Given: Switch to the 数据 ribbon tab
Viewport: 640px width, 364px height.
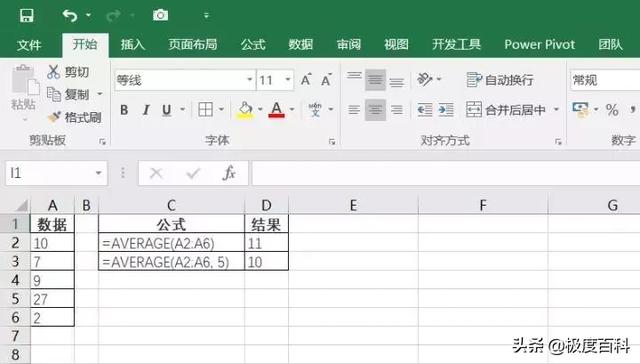Looking at the screenshot, I should [301, 44].
